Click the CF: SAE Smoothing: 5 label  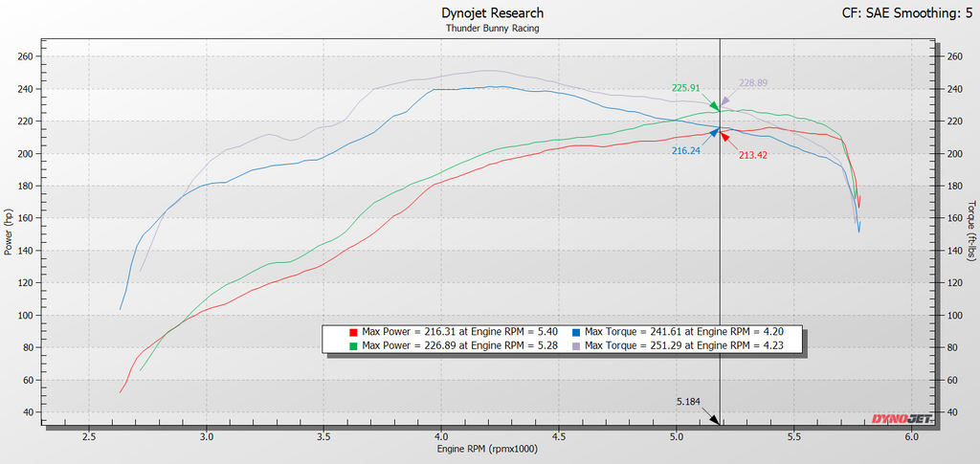click(x=907, y=11)
